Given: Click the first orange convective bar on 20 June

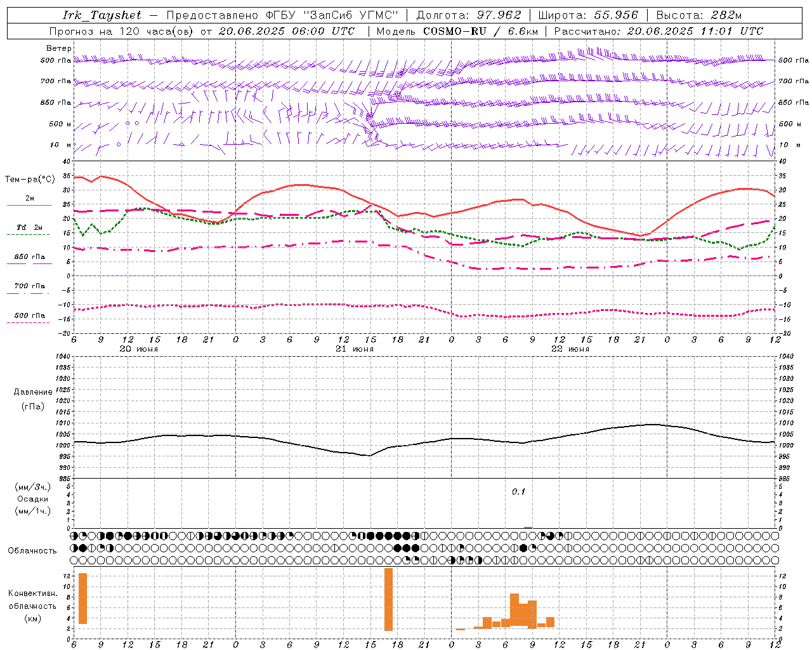Looking at the screenshot, I should point(82,599).
